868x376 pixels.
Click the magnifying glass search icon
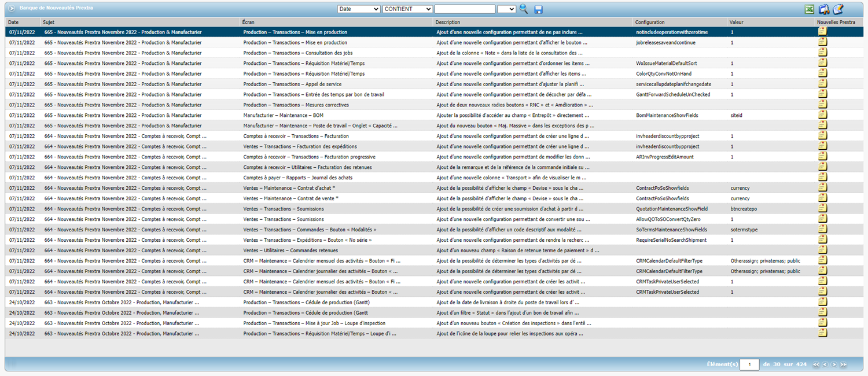tap(524, 9)
